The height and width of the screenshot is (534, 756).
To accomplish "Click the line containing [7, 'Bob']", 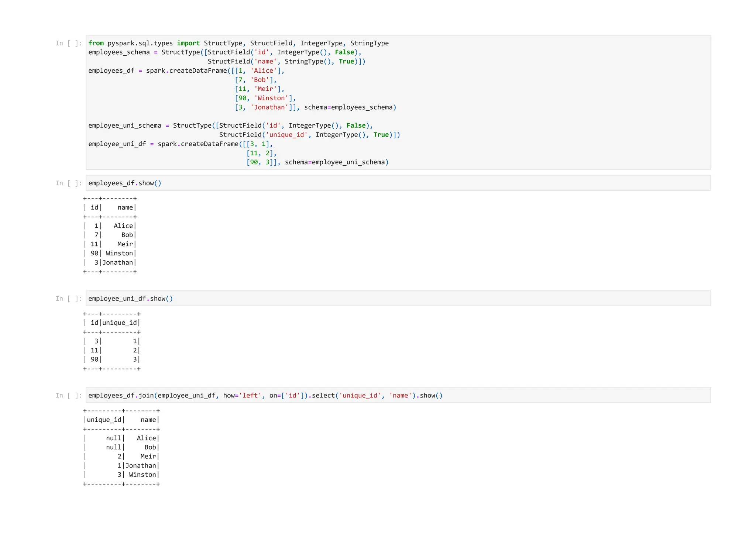I will pyautogui.click(x=255, y=80).
